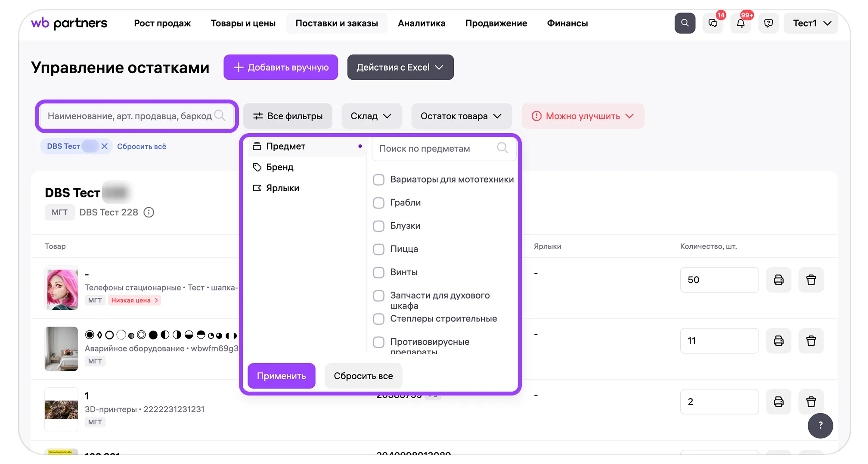The image size is (868, 464).
Task: Delete the row with quantity 11
Action: click(811, 341)
